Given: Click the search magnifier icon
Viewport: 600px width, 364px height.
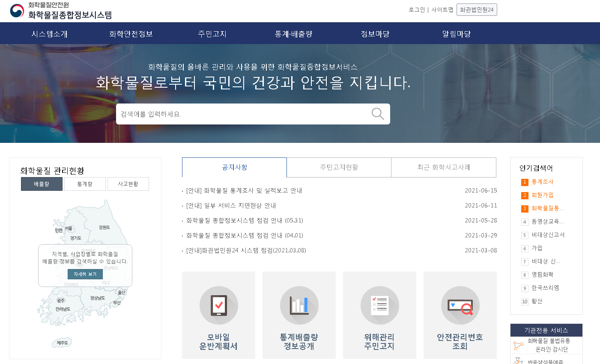Looking at the screenshot, I should pyautogui.click(x=378, y=114).
